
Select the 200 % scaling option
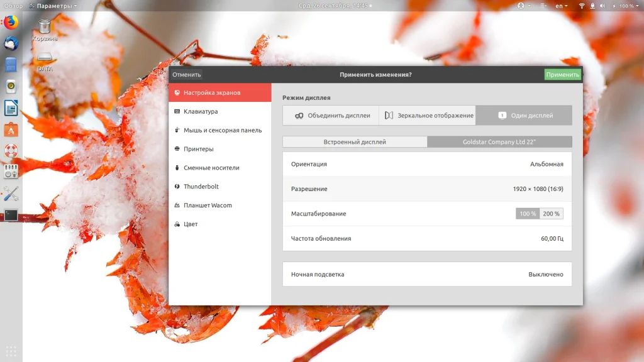pos(551,214)
